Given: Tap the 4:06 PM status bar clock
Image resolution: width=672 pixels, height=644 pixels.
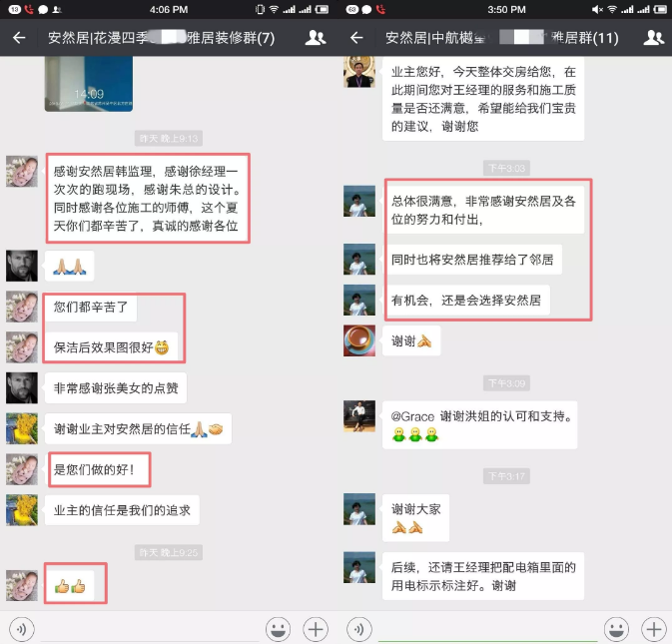Looking at the screenshot, I should [x=169, y=9].
